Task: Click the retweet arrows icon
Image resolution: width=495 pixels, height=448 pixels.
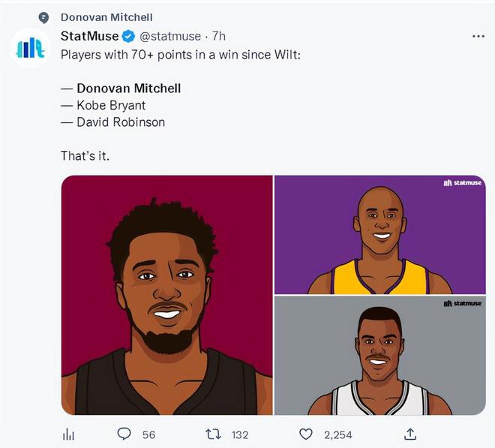Action: point(214,434)
